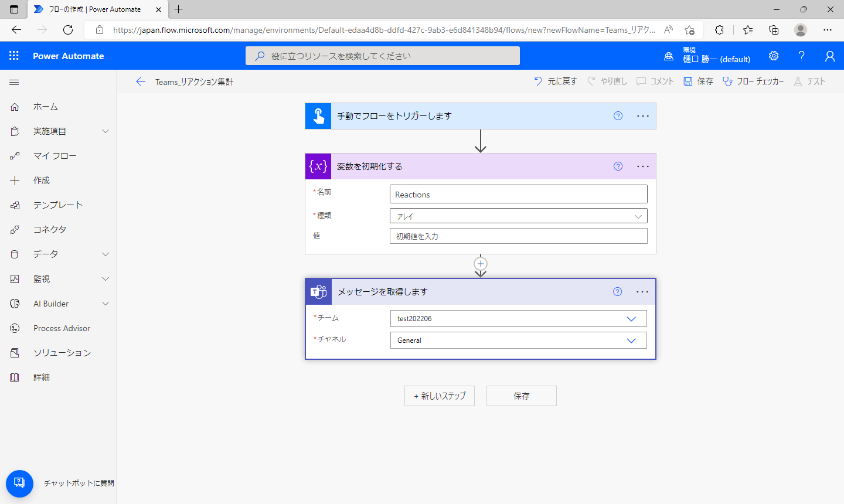Expand the 実施項目 chevron

(x=105, y=131)
